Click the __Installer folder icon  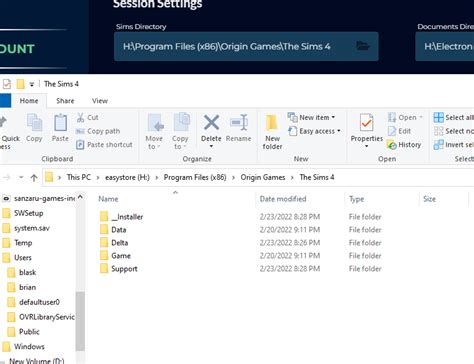click(104, 217)
